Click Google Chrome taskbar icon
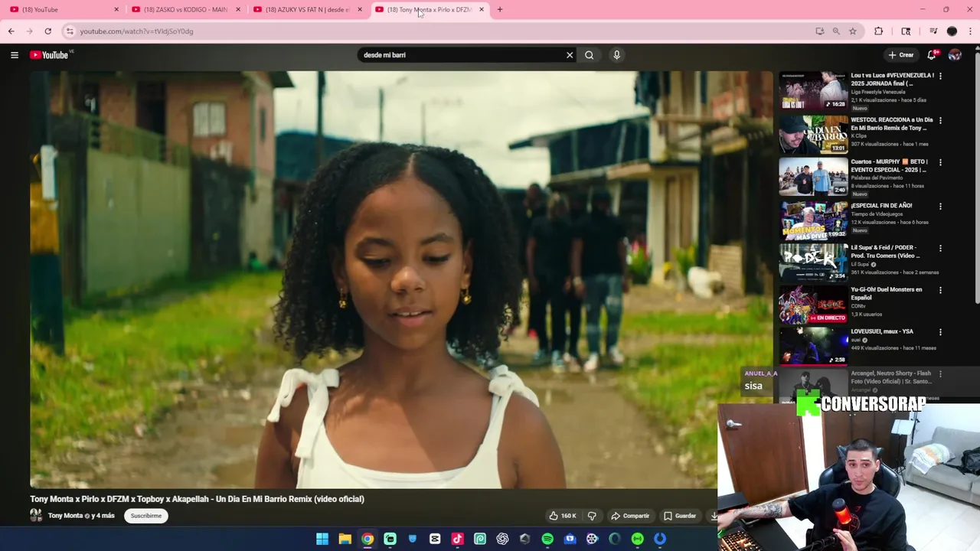Viewport: 980px width, 551px height. [367, 539]
